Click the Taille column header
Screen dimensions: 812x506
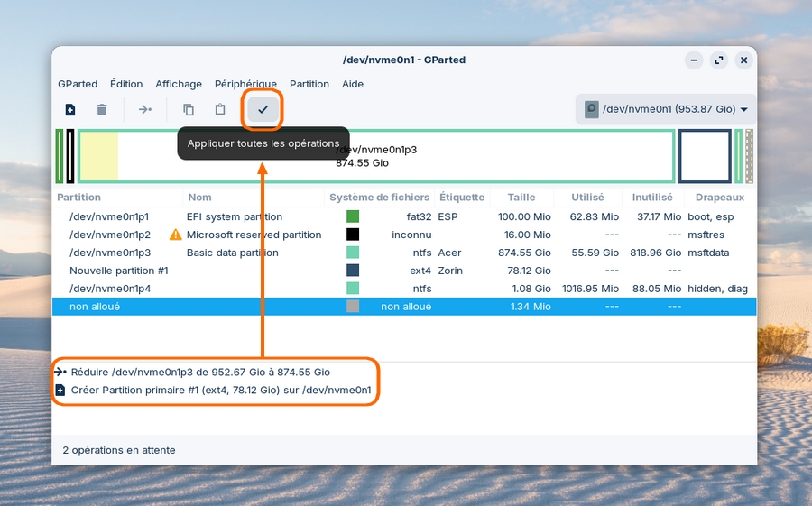[x=521, y=198]
